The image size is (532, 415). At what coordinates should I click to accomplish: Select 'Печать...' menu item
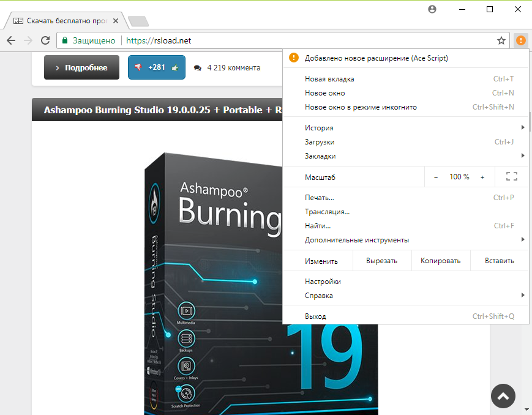click(405, 198)
